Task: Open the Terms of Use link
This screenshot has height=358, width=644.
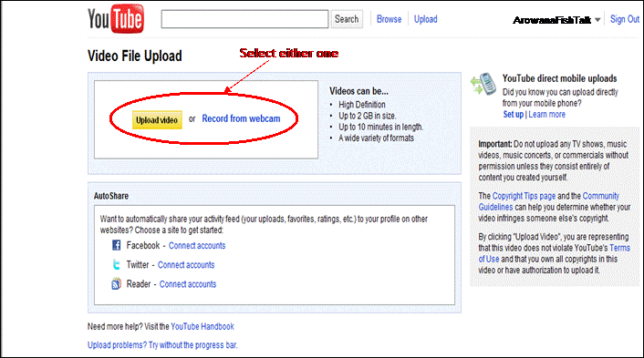Action: point(619,248)
